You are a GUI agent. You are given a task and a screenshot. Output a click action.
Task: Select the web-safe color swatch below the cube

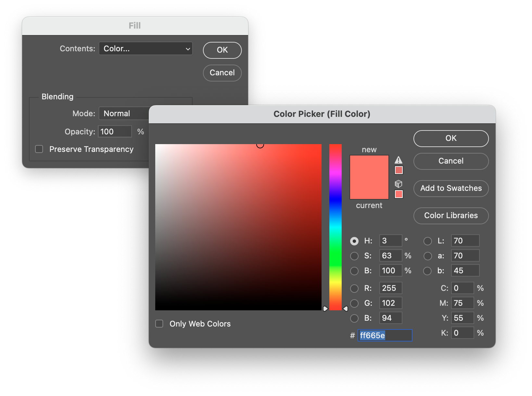[x=399, y=194]
